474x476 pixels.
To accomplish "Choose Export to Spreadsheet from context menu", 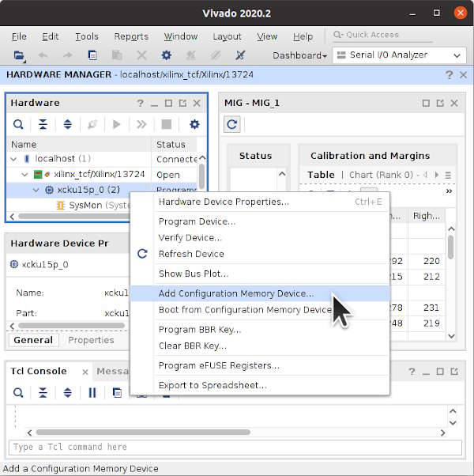I will (260, 385).
